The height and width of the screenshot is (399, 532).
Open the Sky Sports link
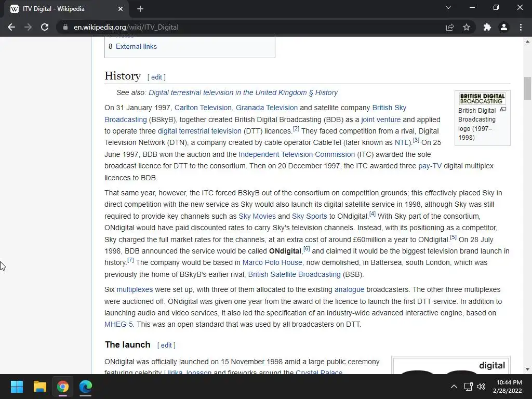310,216
